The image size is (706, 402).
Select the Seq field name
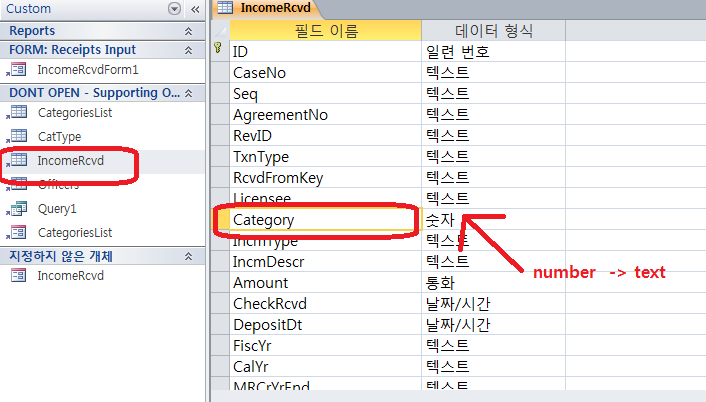(326, 94)
